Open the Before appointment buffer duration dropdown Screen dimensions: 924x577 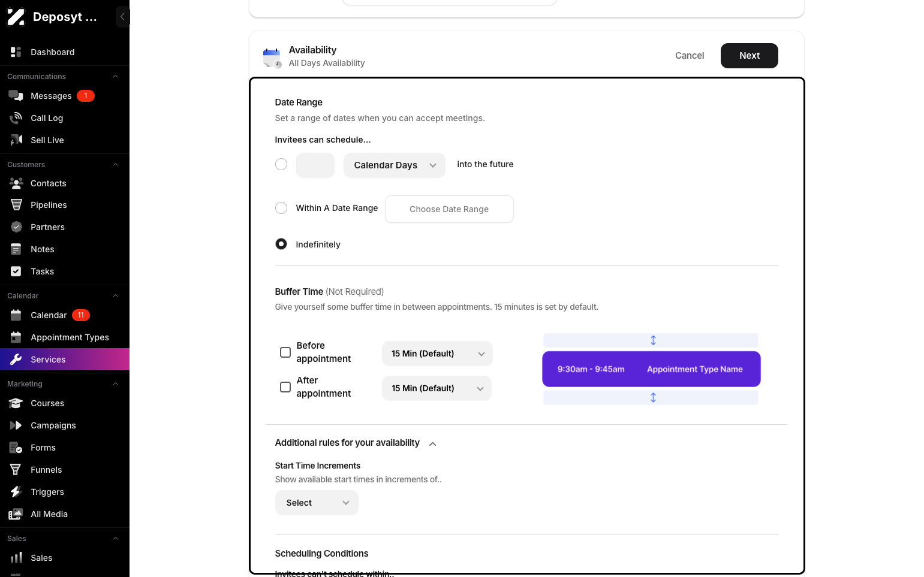click(x=437, y=354)
